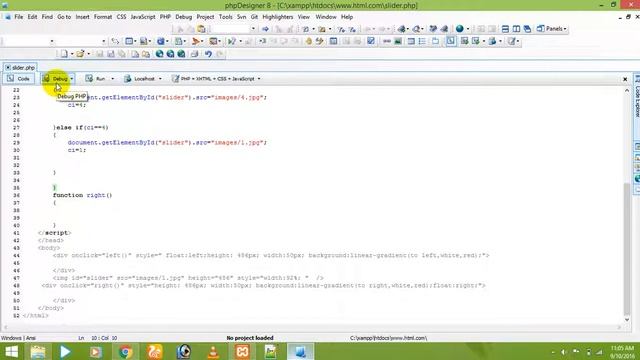Open the Edit menu
The image size is (640, 360).
click(32, 17)
